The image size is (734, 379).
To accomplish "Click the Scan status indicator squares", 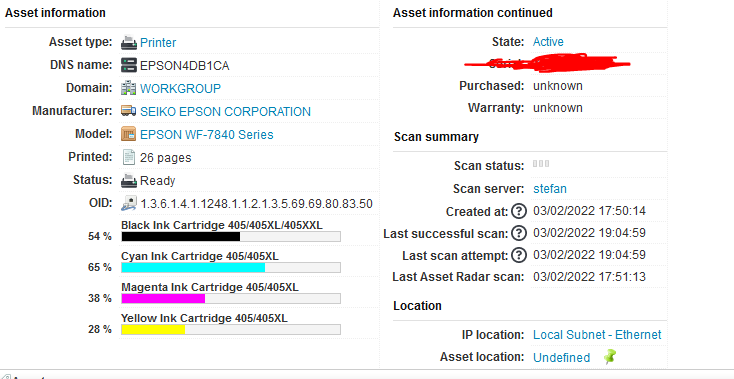I will click(x=541, y=164).
